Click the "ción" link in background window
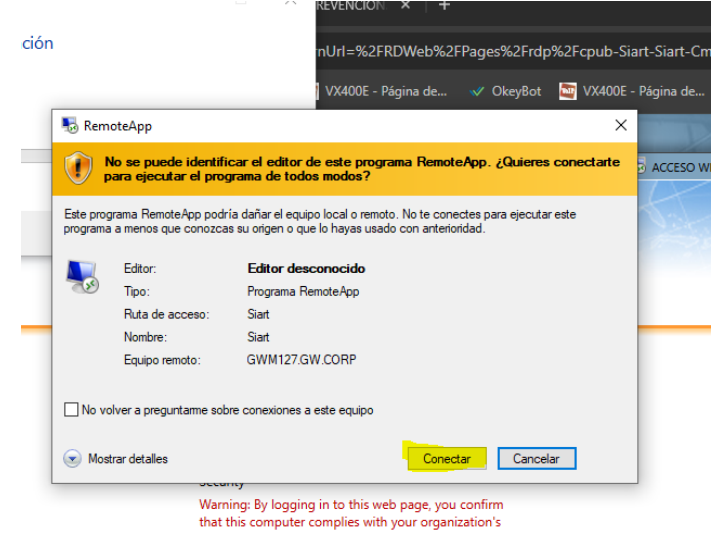 37,43
